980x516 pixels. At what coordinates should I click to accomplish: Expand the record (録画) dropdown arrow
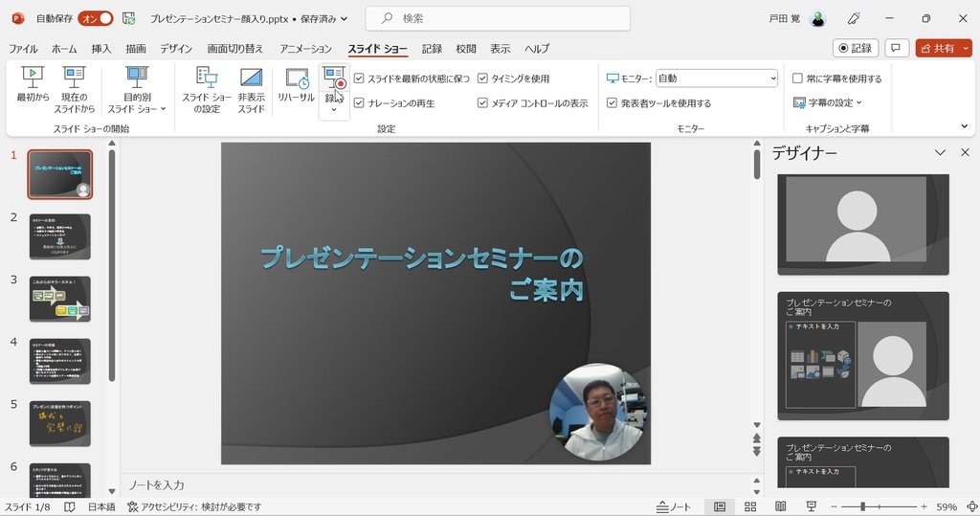[x=334, y=110]
